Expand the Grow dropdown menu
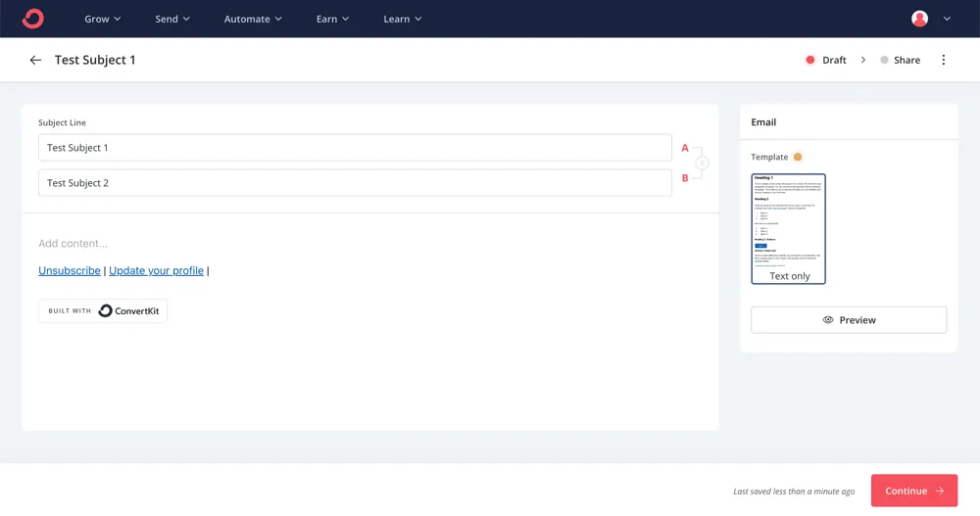 click(x=103, y=19)
